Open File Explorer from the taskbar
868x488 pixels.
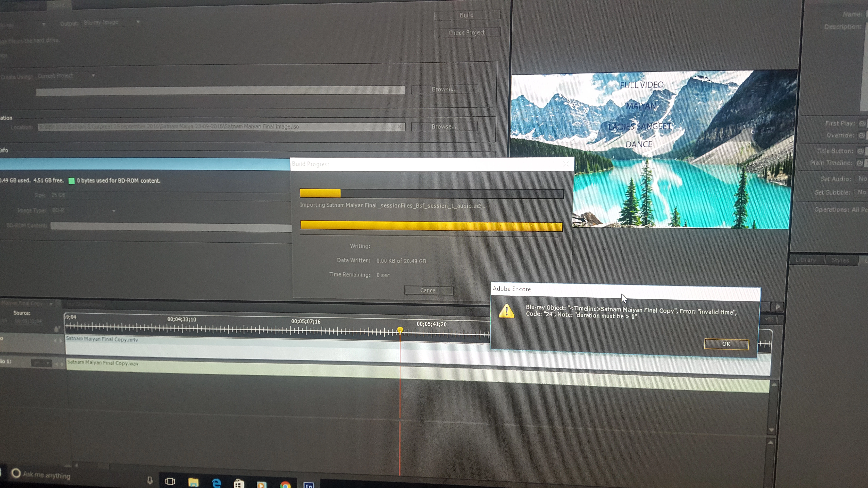pyautogui.click(x=193, y=482)
